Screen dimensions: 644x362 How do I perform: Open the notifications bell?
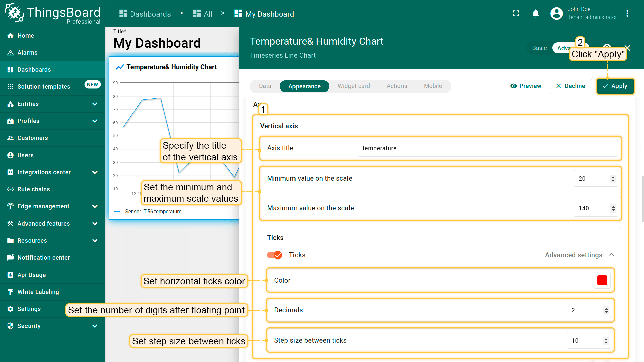[536, 13]
